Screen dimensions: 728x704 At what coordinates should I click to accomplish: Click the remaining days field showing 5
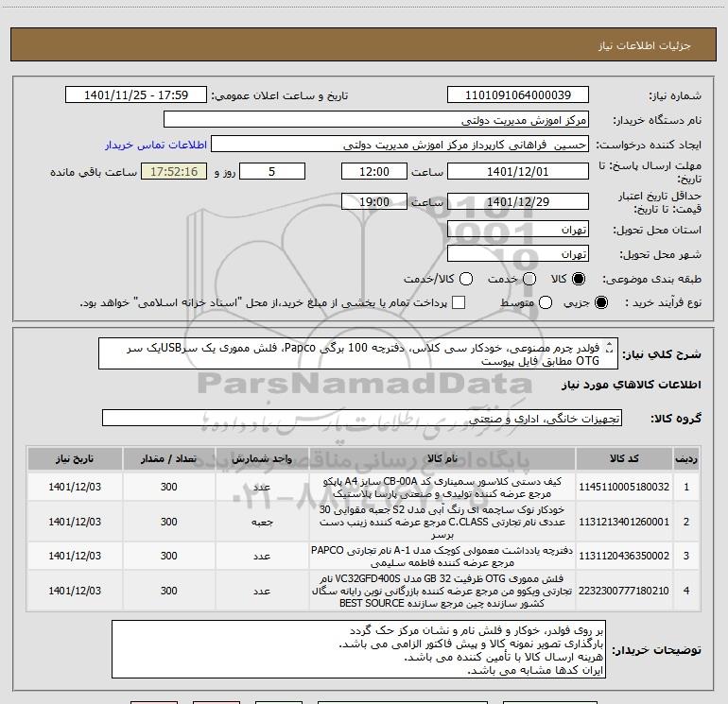[272, 172]
